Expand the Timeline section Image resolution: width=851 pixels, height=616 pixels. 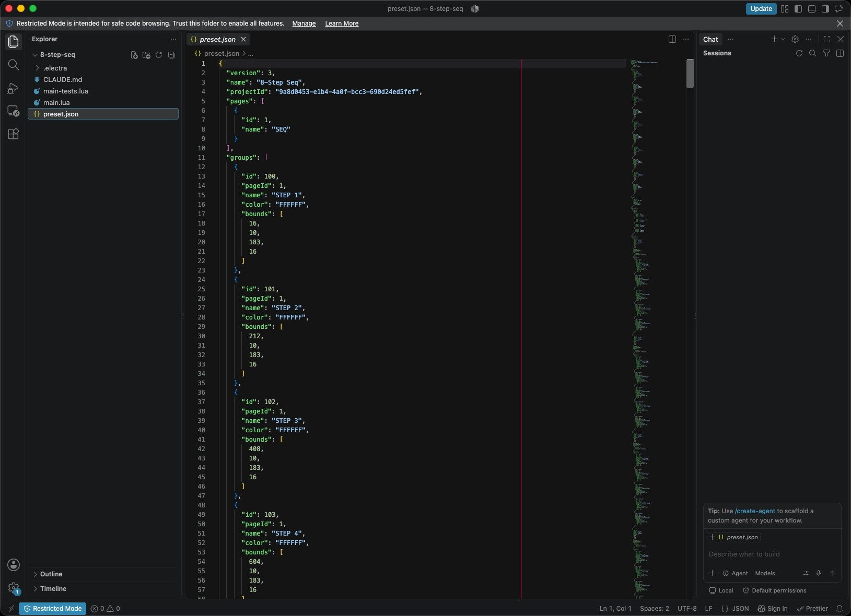[x=103, y=589]
